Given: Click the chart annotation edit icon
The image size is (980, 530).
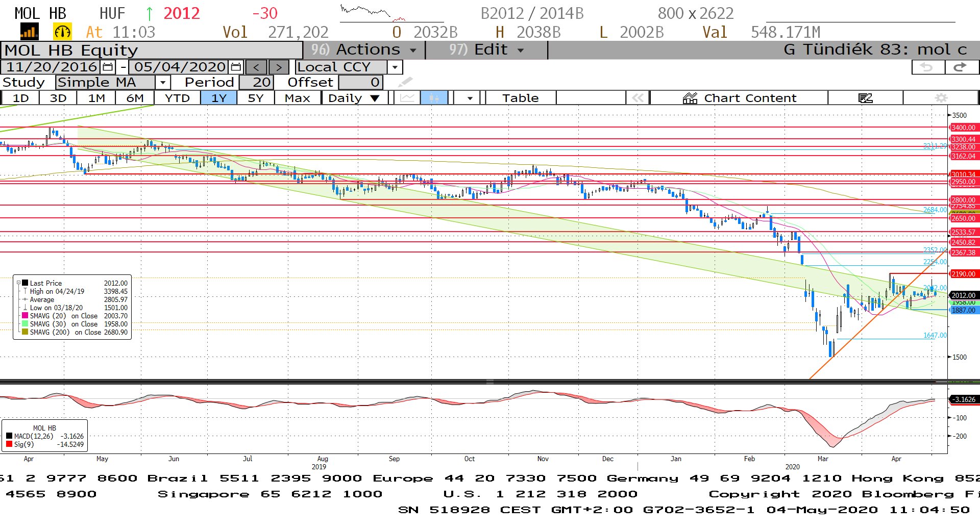Looking at the screenshot, I should (x=866, y=97).
